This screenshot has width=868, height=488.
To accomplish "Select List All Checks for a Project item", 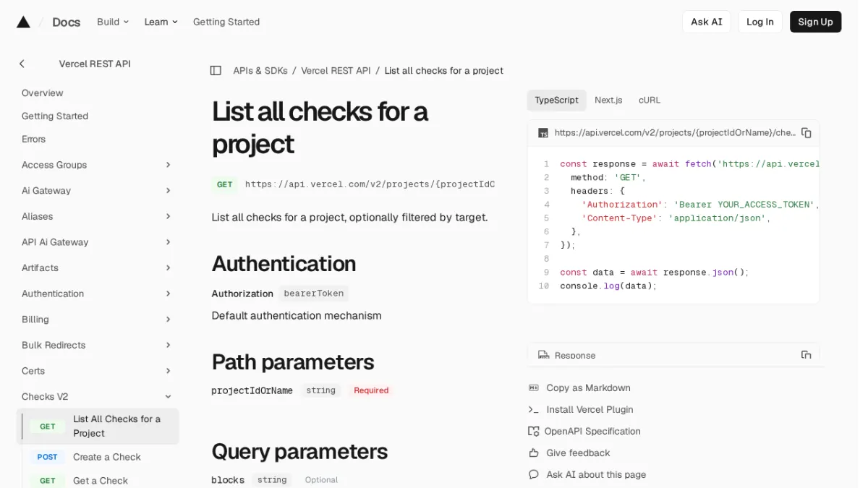I will [x=98, y=427].
